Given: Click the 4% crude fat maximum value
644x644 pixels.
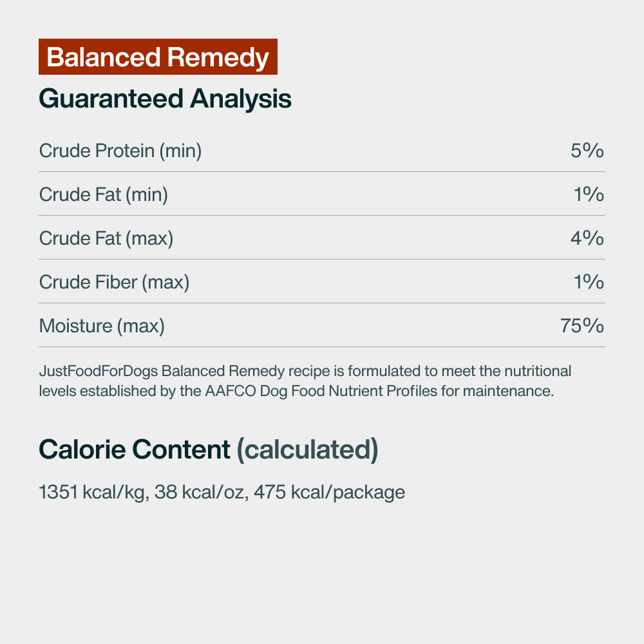Looking at the screenshot, I should (x=587, y=238).
